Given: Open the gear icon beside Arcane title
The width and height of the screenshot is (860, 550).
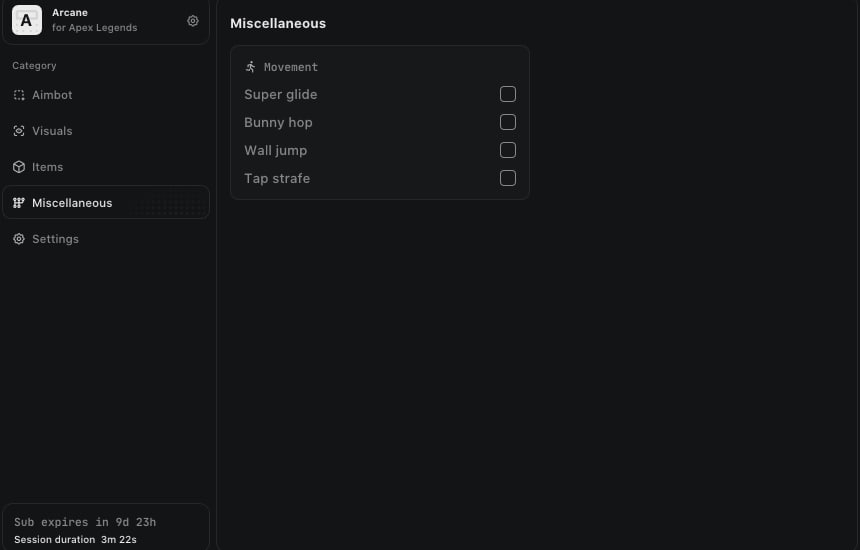Looking at the screenshot, I should click(x=193, y=21).
